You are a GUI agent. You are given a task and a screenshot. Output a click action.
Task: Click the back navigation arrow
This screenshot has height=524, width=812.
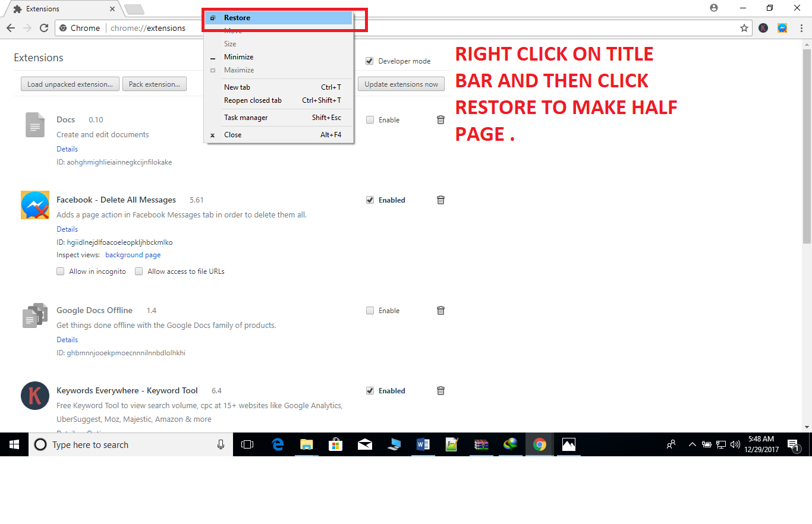coord(10,28)
